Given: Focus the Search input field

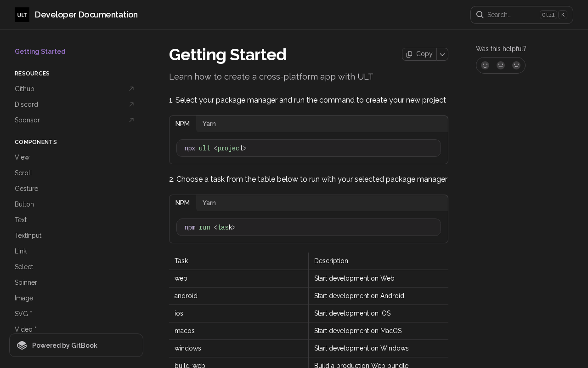Looking at the screenshot, I should tap(510, 15).
